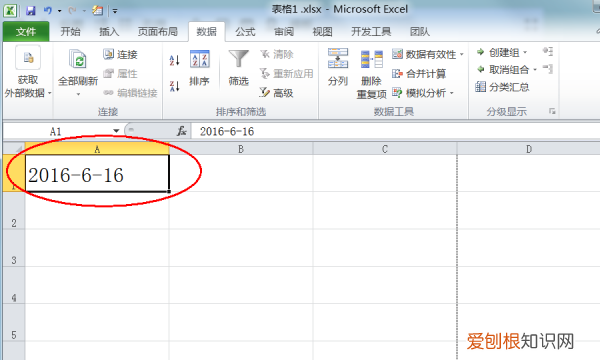Switch to the 审阅 Review tab
This screenshot has width=600, height=360.
[284, 31]
